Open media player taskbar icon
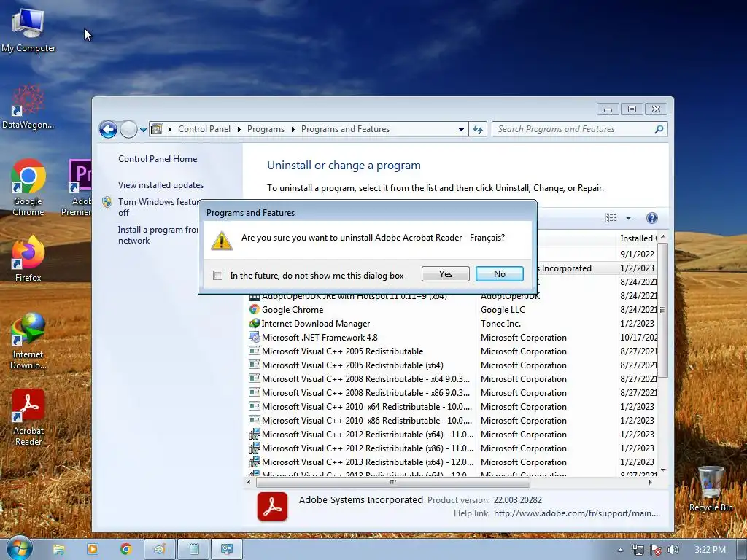The width and height of the screenshot is (747, 560). click(x=93, y=550)
